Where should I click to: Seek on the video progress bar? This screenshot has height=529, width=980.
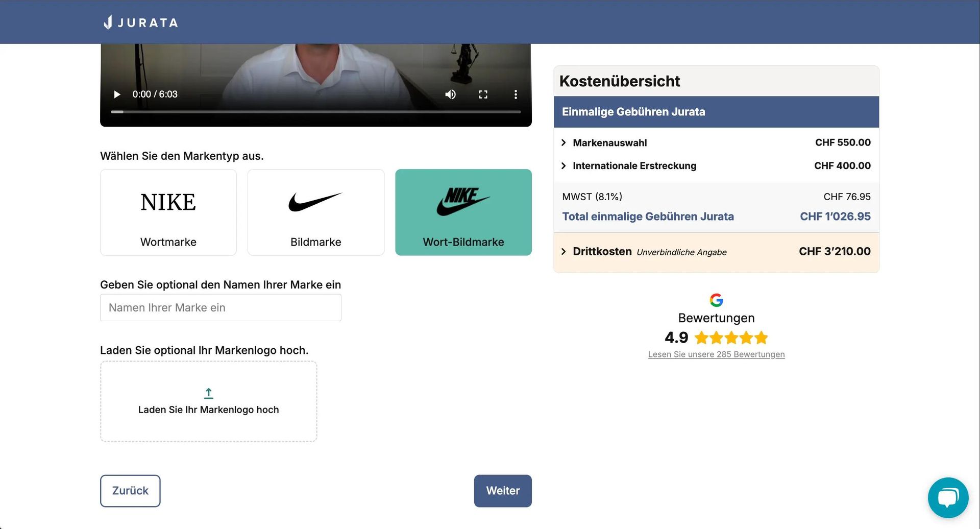(316, 111)
